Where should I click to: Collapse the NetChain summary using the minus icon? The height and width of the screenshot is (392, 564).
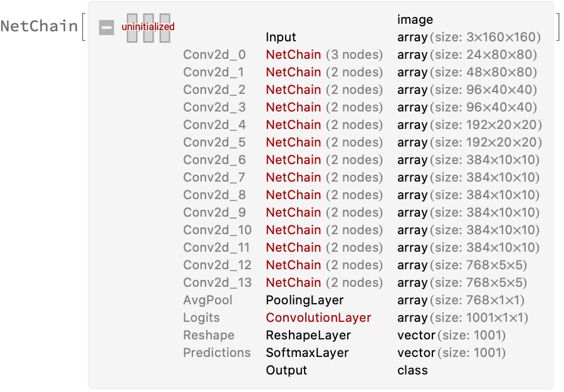[107, 28]
